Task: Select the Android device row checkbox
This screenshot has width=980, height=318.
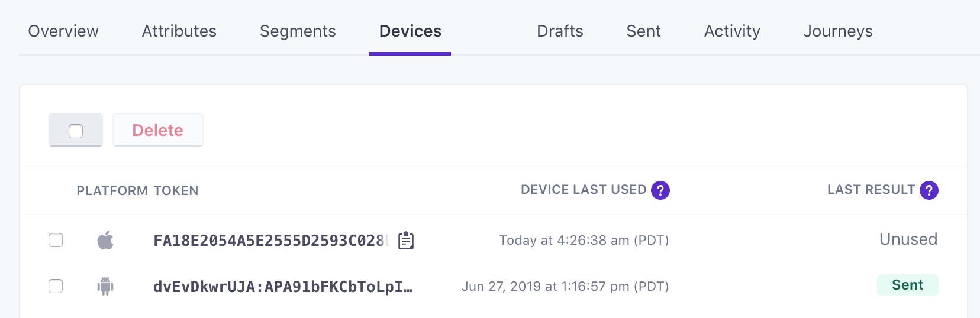Action: pos(56,286)
